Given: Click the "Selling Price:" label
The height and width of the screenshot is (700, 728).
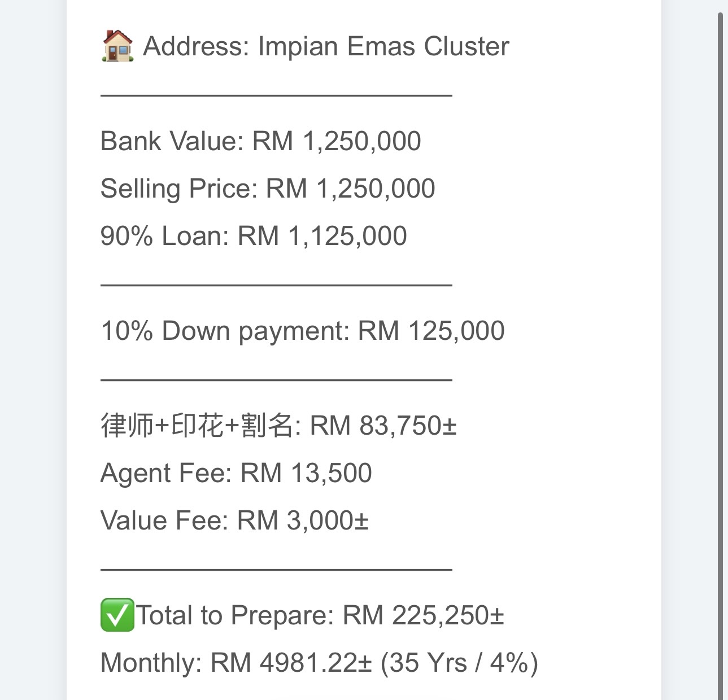Looking at the screenshot, I should tap(179, 189).
